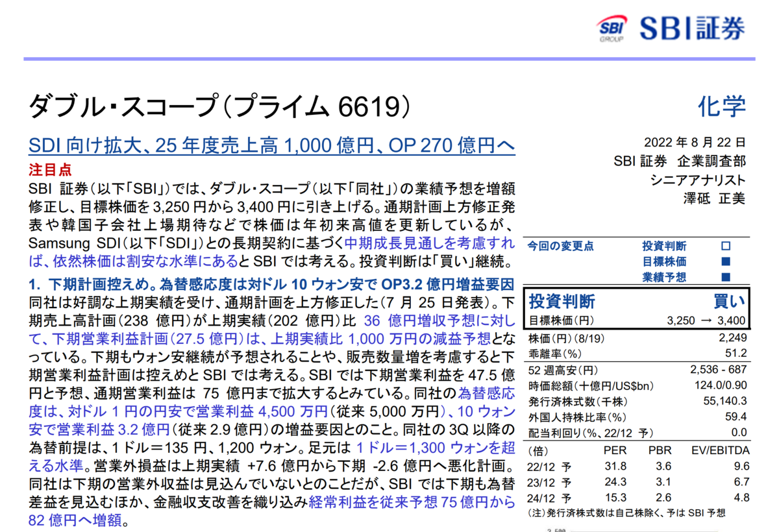Select foreign ownership value '59.4'

pyautogui.click(x=737, y=417)
